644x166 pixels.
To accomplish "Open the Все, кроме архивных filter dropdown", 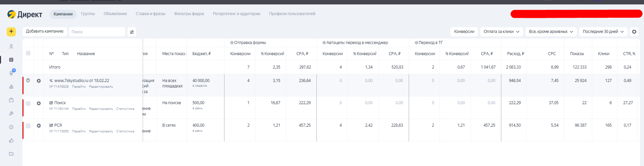I will (x=551, y=32).
